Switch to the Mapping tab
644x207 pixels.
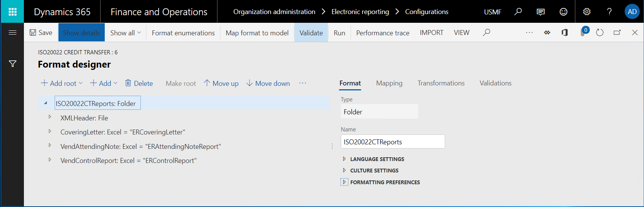[x=389, y=83]
